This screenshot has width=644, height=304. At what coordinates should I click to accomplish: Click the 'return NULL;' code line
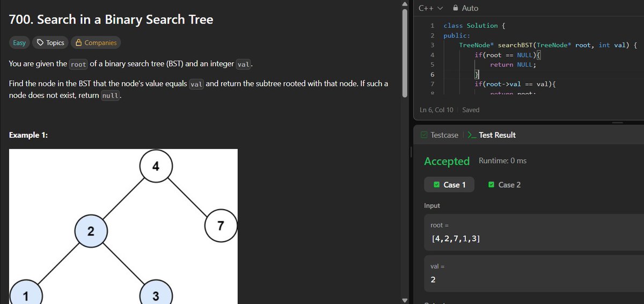click(x=513, y=64)
